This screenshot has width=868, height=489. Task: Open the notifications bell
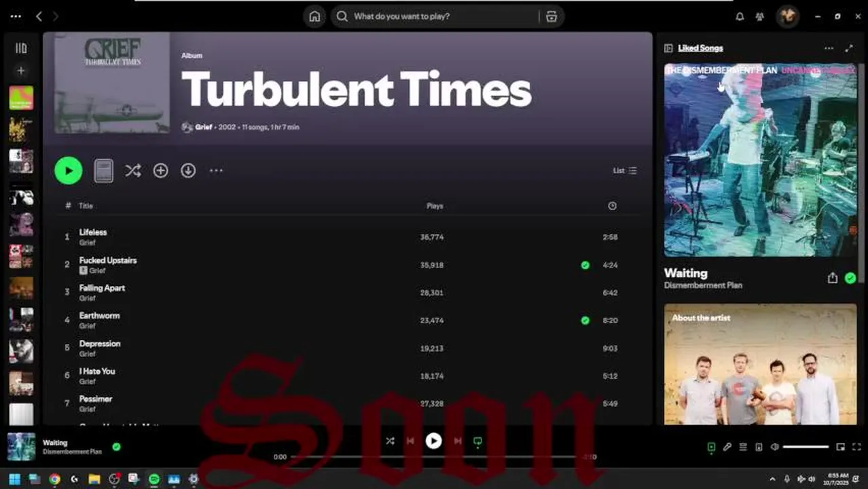tap(740, 16)
